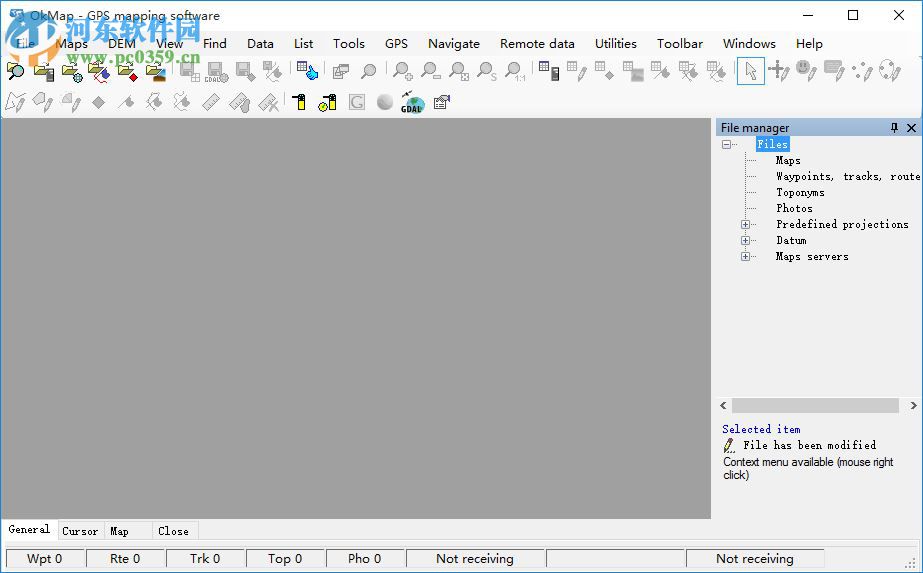Open the Data menu
Viewport: 923px width, 573px height.
tap(260, 44)
